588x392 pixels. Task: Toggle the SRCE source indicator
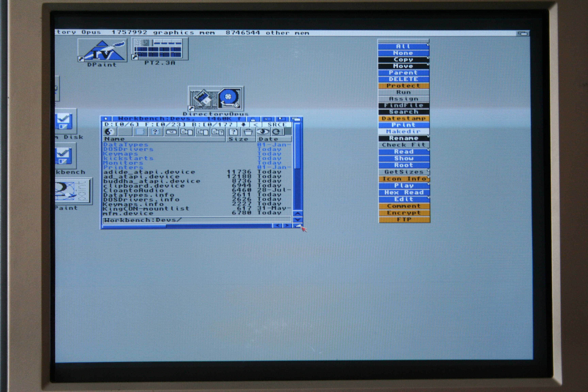(x=276, y=125)
